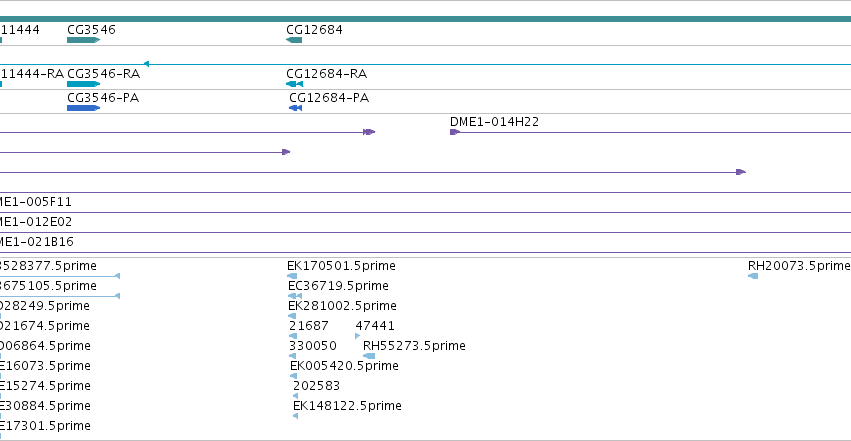Select the DME1-014H22 start arrow marker

point(455,132)
